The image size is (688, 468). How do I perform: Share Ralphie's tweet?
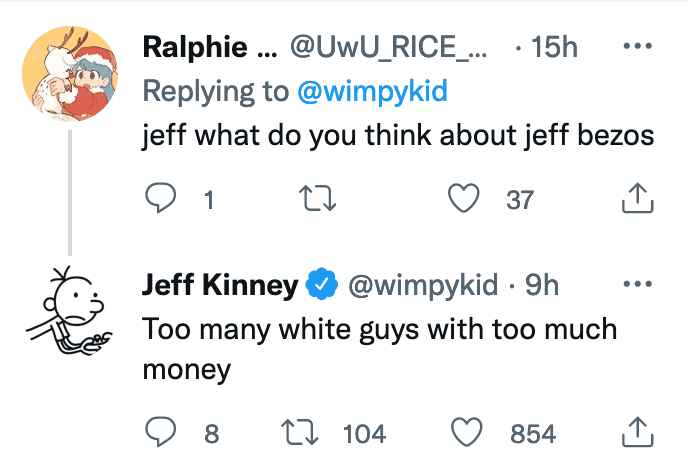click(636, 200)
